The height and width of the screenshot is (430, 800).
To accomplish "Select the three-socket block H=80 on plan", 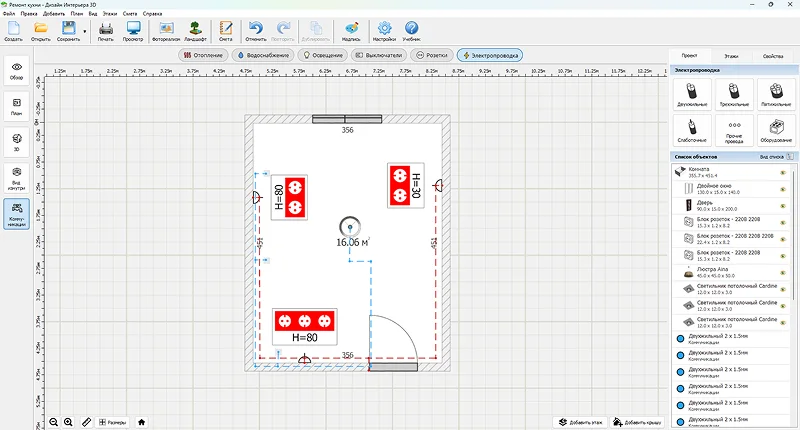I will click(305, 326).
